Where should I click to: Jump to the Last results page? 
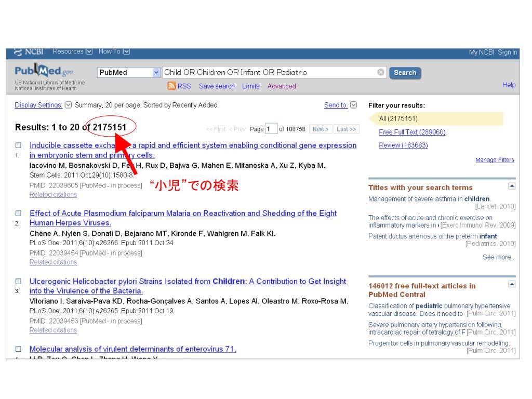click(x=347, y=129)
